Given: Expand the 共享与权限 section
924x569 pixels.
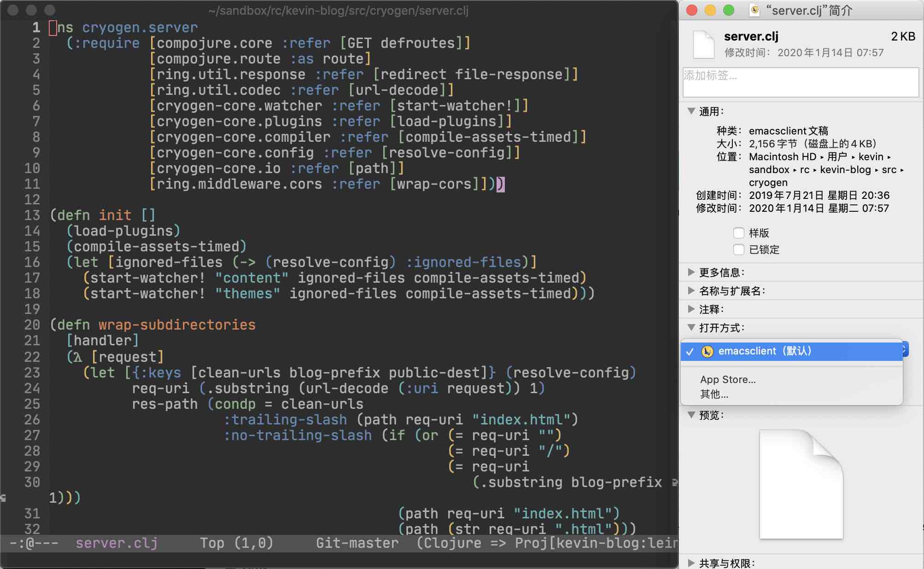Looking at the screenshot, I should (691, 563).
